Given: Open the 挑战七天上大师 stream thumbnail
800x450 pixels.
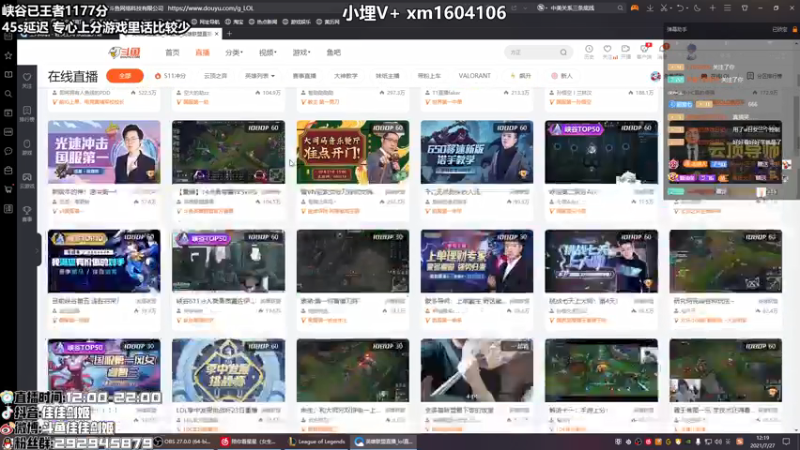Looking at the screenshot, I should point(601,261).
